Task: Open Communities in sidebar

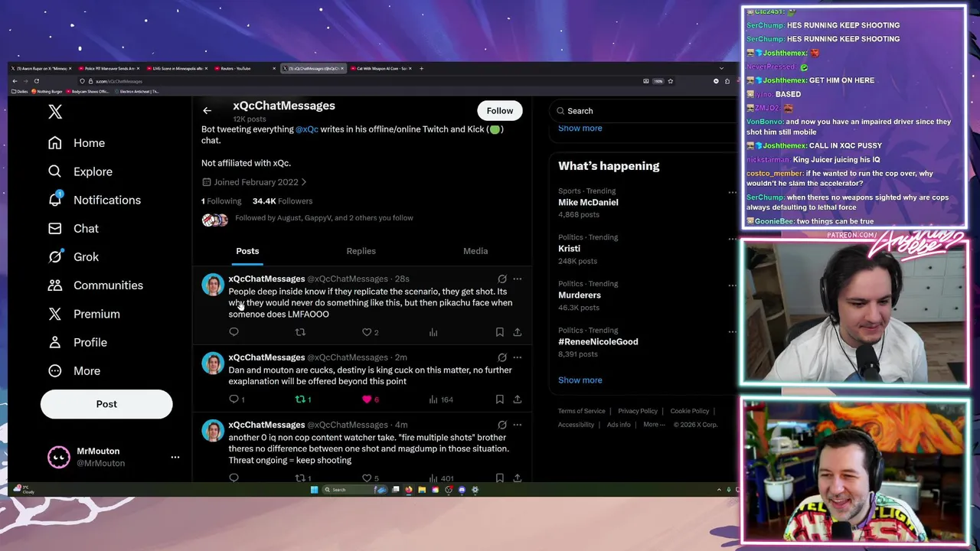Action: tap(95, 285)
